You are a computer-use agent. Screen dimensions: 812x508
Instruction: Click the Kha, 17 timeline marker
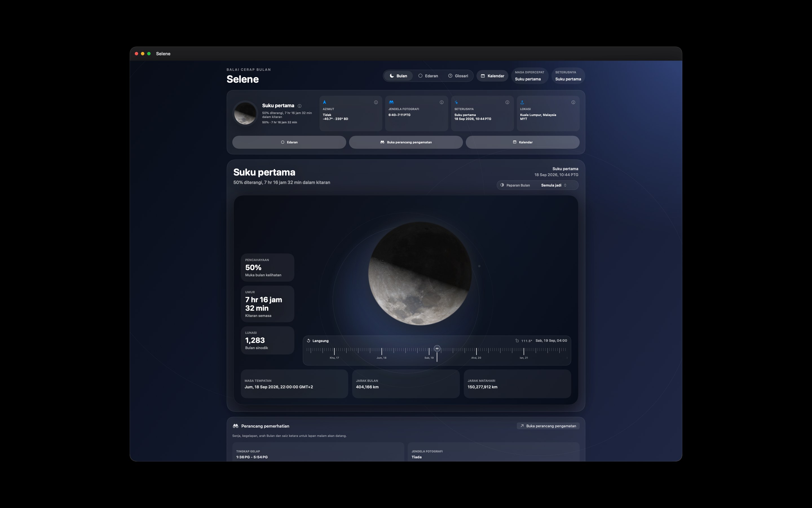pyautogui.click(x=334, y=358)
